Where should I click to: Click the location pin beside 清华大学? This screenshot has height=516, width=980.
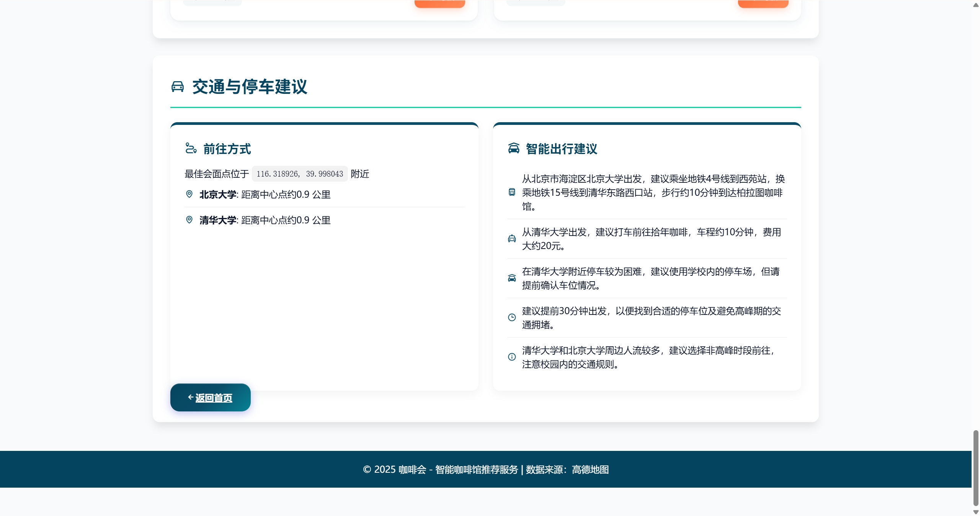pyautogui.click(x=189, y=220)
